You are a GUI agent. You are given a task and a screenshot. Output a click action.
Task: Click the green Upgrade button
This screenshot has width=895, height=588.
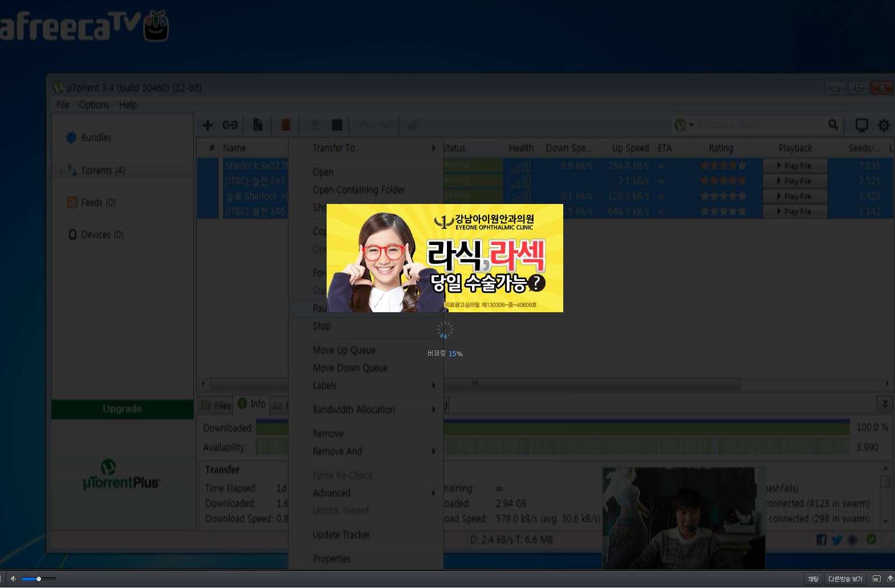(123, 409)
